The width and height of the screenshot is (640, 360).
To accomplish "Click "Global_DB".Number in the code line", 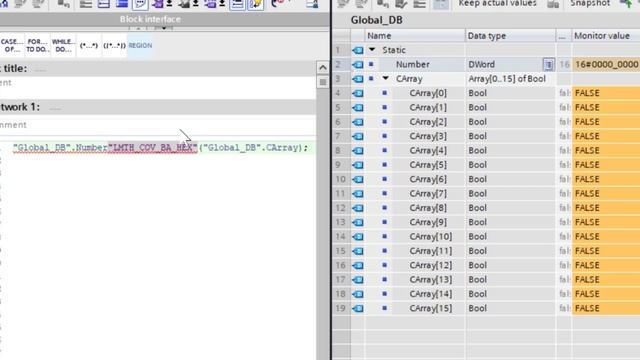I will click(x=60, y=147).
